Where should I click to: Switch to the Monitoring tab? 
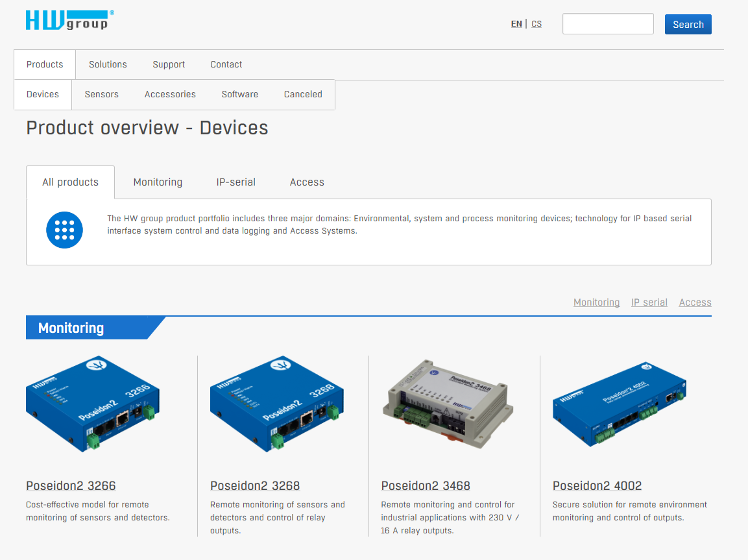pos(158,182)
